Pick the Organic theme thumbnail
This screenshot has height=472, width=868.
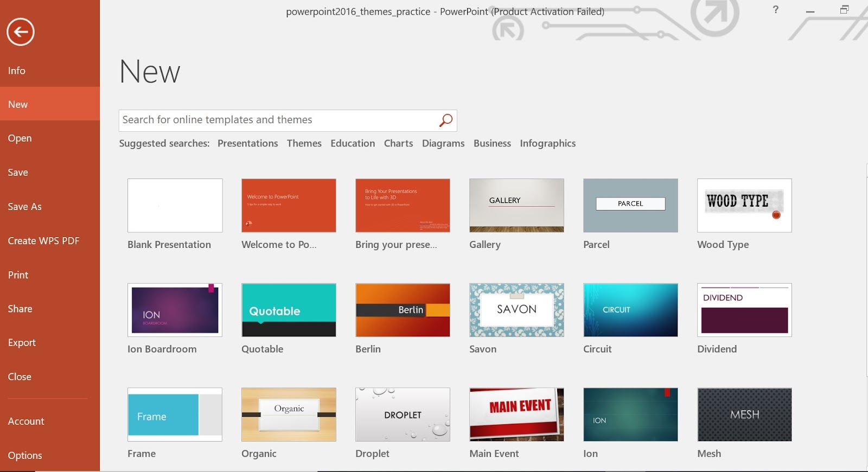tap(289, 414)
